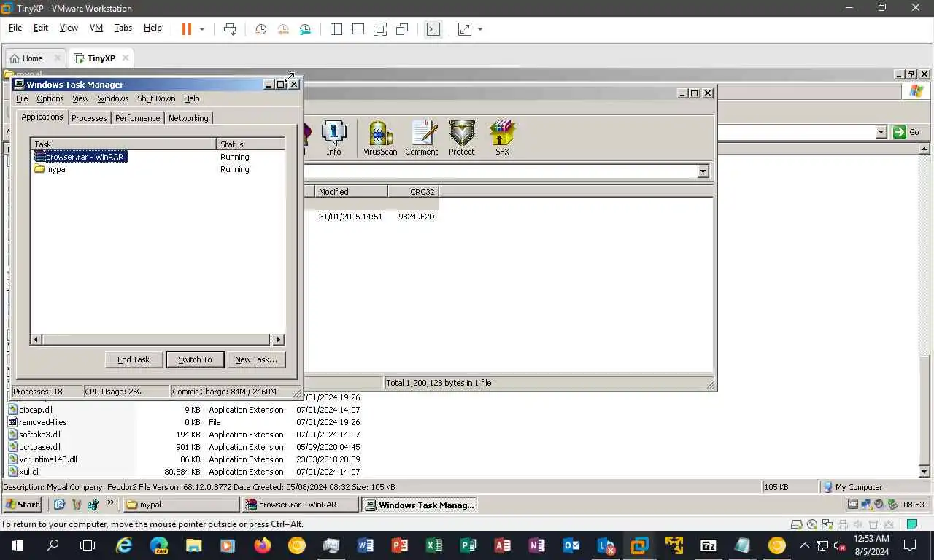Open the Options menu in Task Manager
The width and height of the screenshot is (934, 560).
tap(50, 98)
